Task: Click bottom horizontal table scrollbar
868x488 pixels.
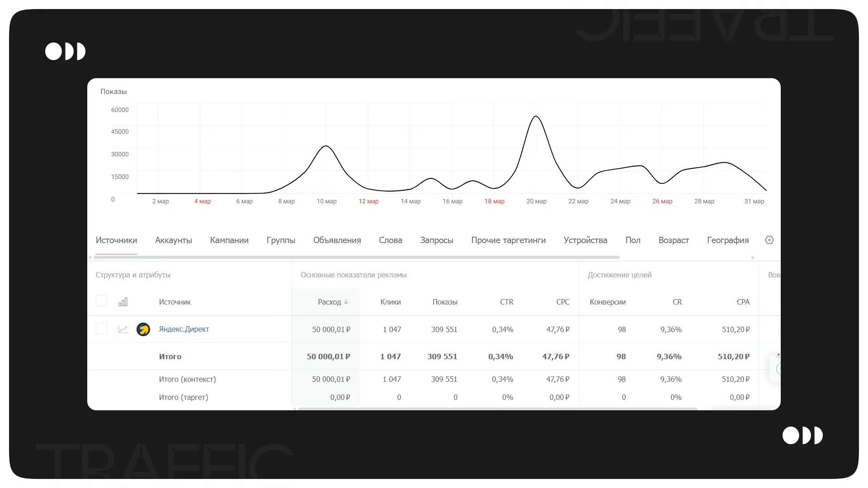Action: 497,409
